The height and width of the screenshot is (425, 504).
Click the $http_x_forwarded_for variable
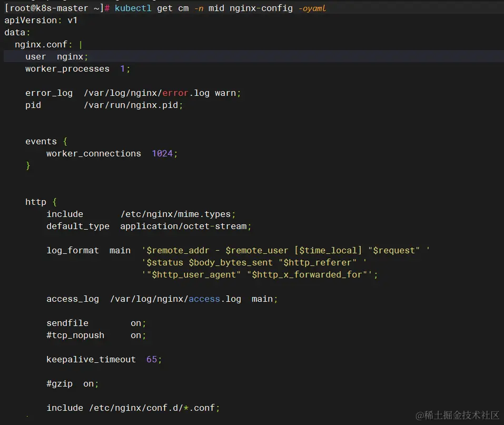point(307,275)
